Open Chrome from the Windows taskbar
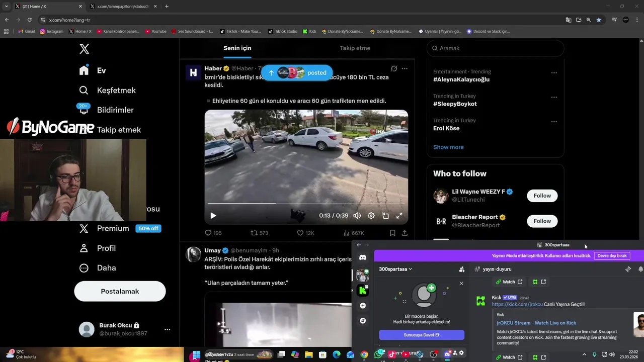Viewport: 644px width, 362px height. (x=364, y=354)
